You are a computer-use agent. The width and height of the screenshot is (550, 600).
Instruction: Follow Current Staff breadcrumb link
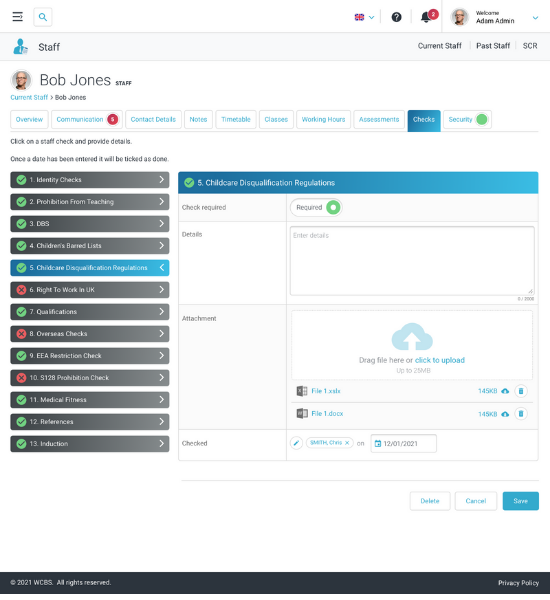pos(29,97)
